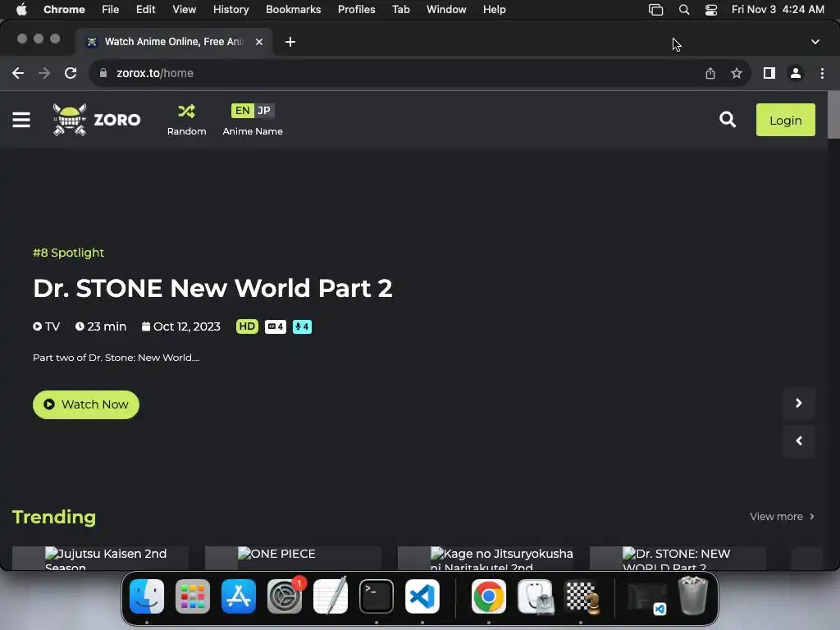Open the Apple menu
Screen dimensions: 840x630
coord(21,9)
